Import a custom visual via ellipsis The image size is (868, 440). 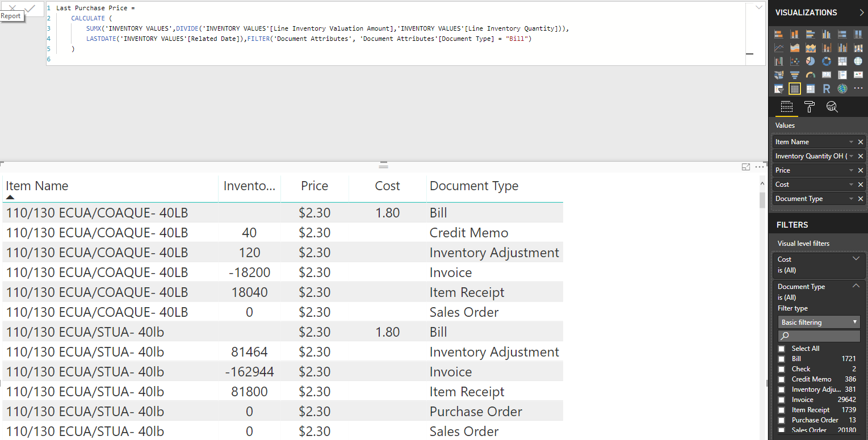(858, 89)
